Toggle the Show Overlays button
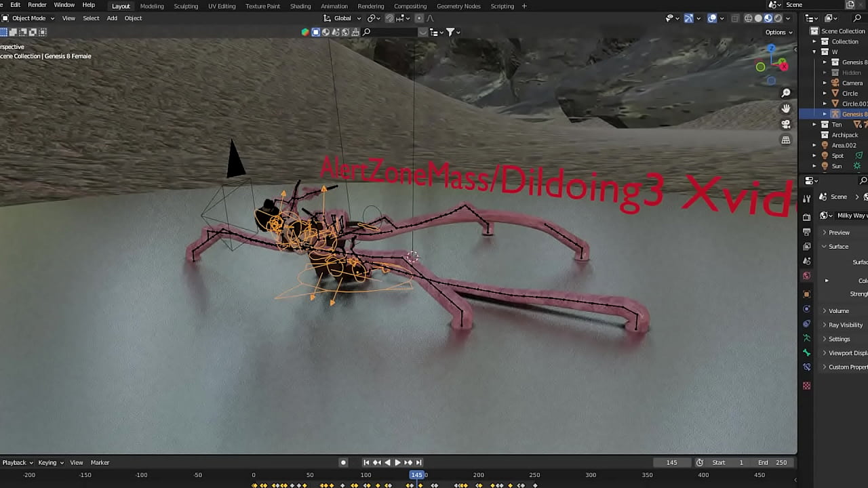Viewport: 868px width, 488px height. [x=712, y=18]
